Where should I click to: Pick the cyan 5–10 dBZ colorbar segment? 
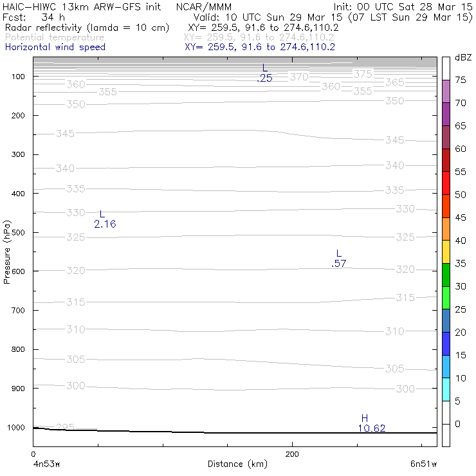(446, 389)
